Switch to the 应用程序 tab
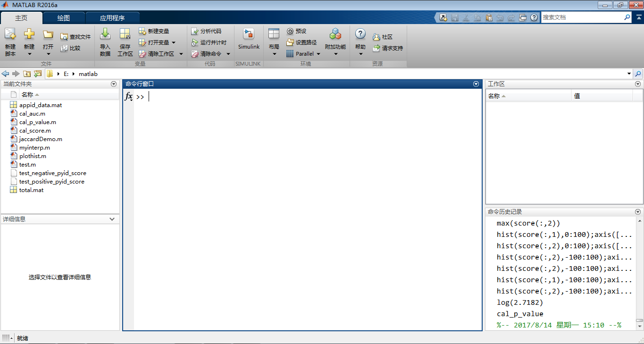The width and height of the screenshot is (644, 344). point(112,18)
